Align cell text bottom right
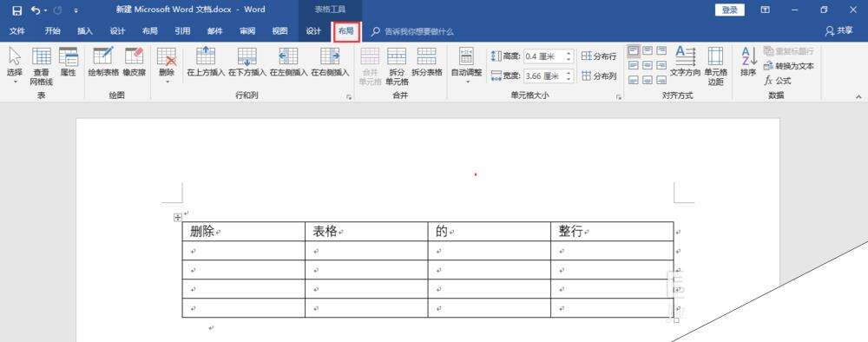 [x=661, y=80]
